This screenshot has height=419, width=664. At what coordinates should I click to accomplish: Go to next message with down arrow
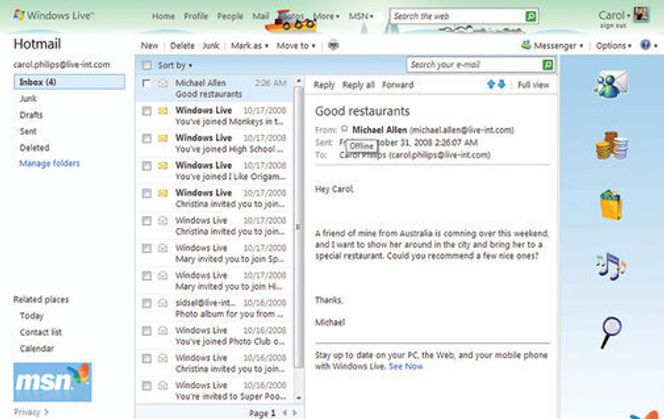[501, 84]
